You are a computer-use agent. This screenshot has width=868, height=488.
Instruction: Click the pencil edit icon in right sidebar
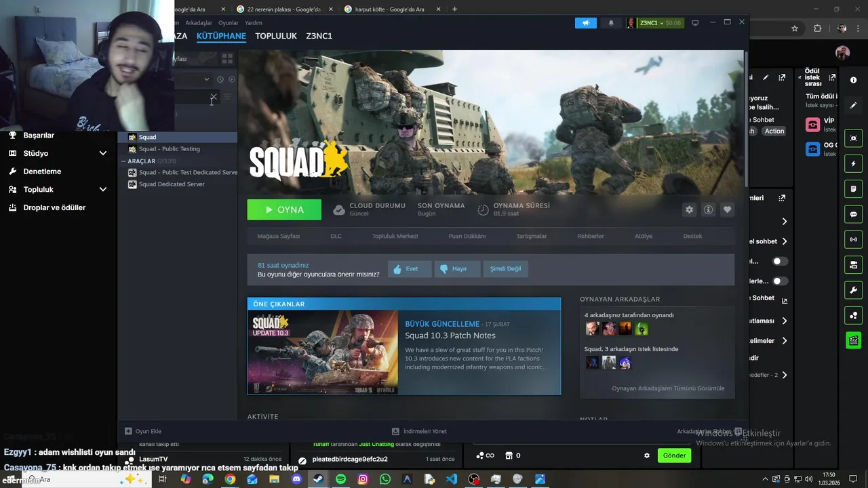pos(854,105)
